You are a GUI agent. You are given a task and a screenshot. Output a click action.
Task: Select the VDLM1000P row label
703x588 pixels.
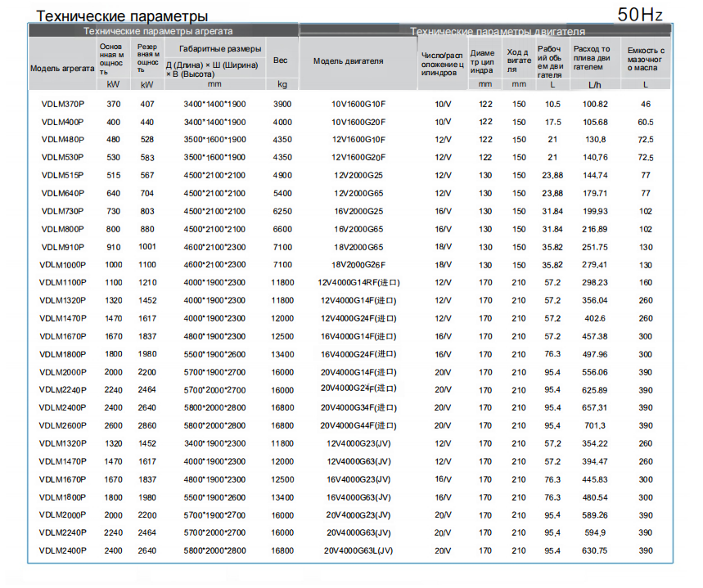[63, 265]
